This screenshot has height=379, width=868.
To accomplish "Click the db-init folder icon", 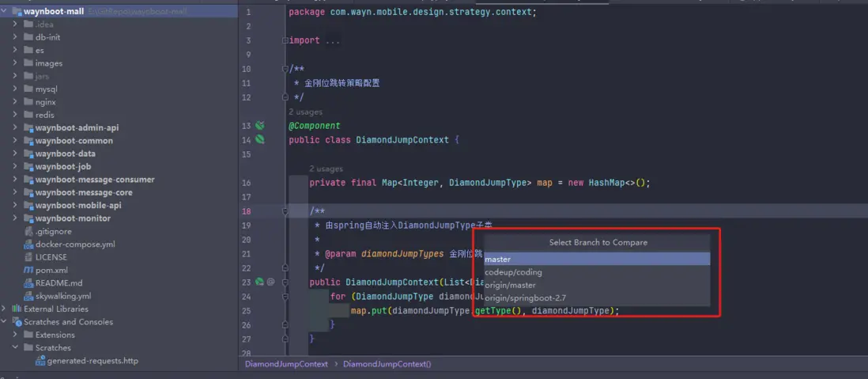I will pos(28,37).
